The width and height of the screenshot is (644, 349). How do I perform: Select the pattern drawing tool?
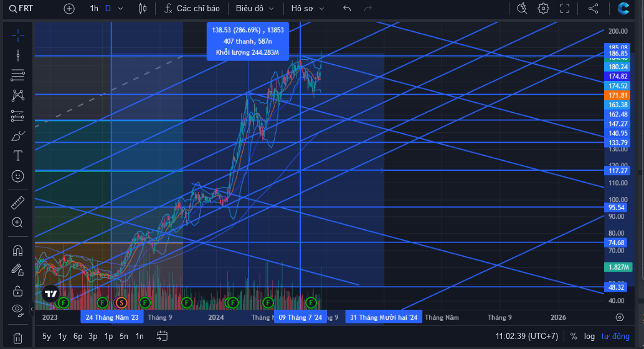pos(17,95)
